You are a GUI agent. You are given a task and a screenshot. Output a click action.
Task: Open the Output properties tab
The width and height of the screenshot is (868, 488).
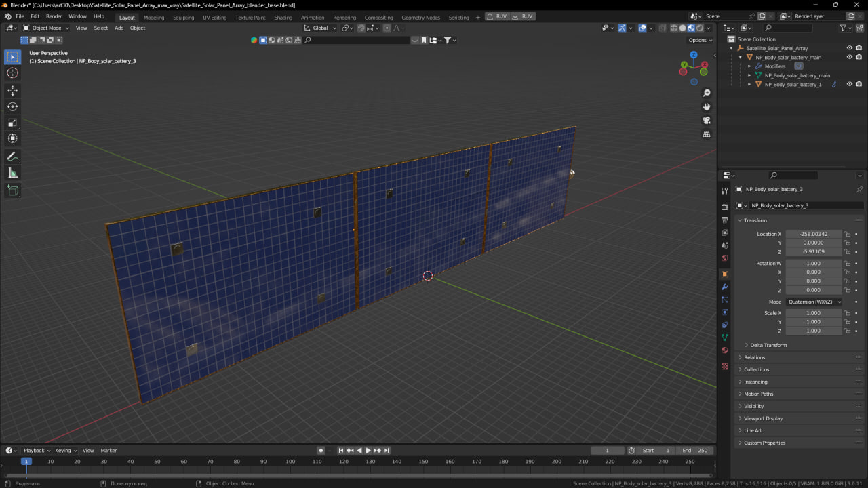[x=725, y=220]
